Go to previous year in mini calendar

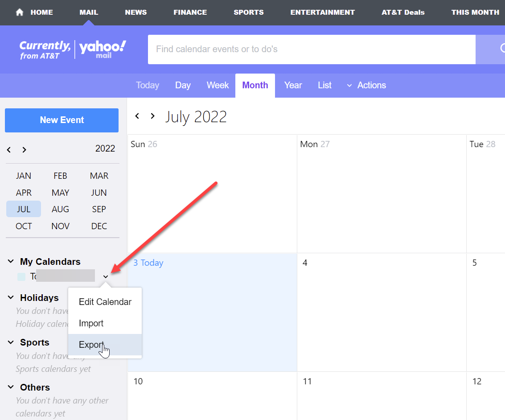9,150
